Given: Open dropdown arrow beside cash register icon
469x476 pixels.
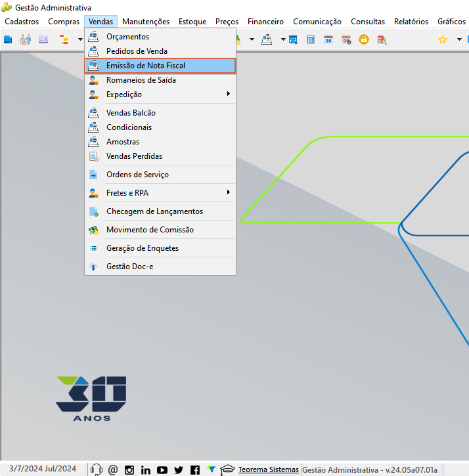Looking at the screenshot, I should 283,39.
